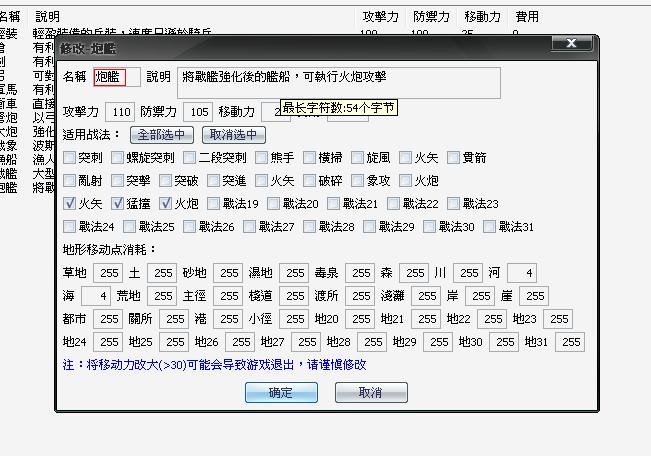This screenshot has height=456, width=651.
Task: Click the 渡所 movement cost field
Action: [360, 296]
